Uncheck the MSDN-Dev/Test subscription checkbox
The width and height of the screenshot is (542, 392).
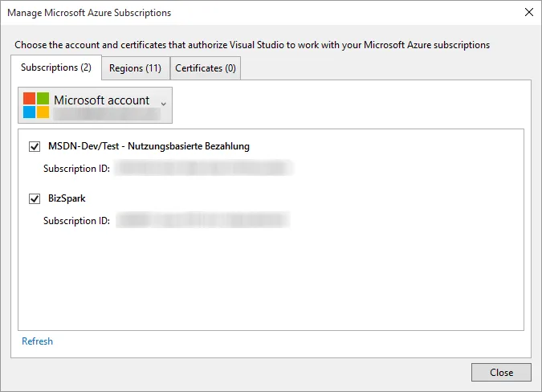pos(35,146)
